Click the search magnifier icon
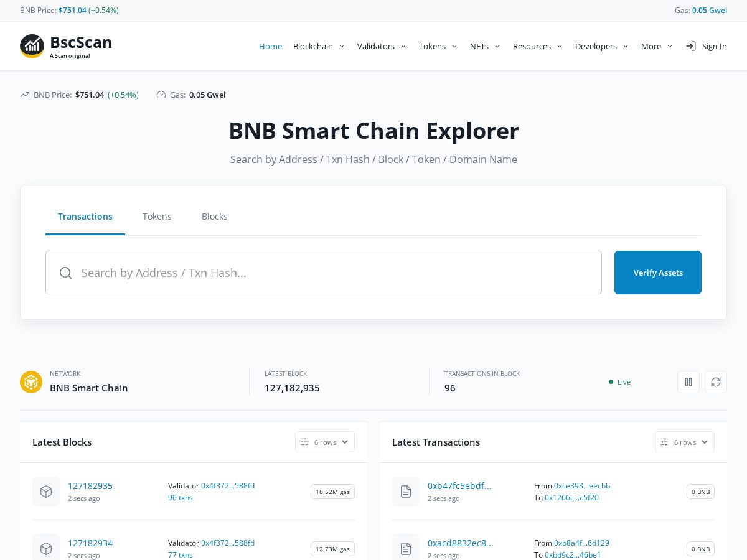The height and width of the screenshot is (560, 747). click(x=66, y=273)
